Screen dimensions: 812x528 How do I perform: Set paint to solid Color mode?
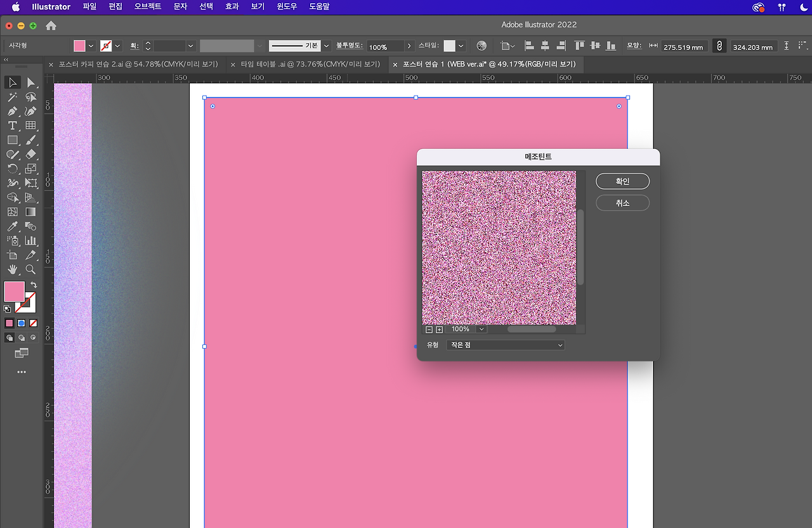point(10,323)
